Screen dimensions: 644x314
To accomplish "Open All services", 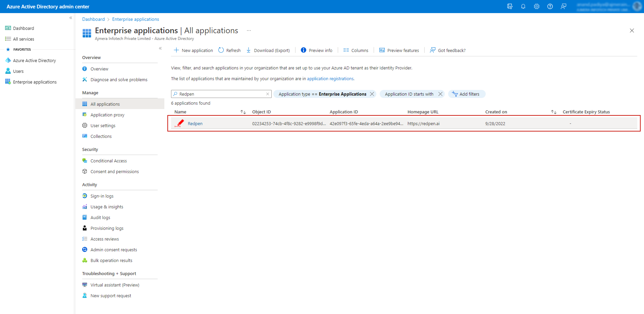I will (x=23, y=39).
